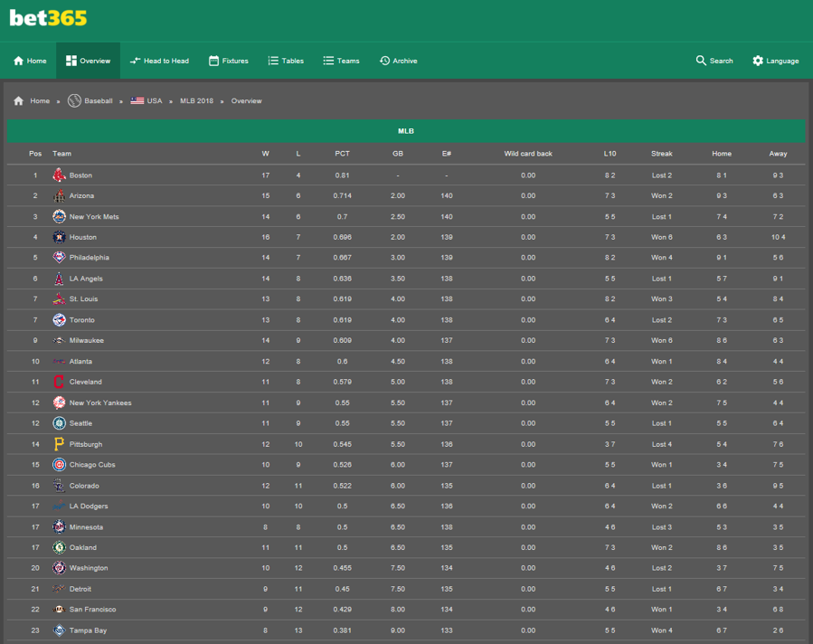This screenshot has width=813, height=644.
Task: Click the baseball icon in breadcrumb
Action: (74, 101)
